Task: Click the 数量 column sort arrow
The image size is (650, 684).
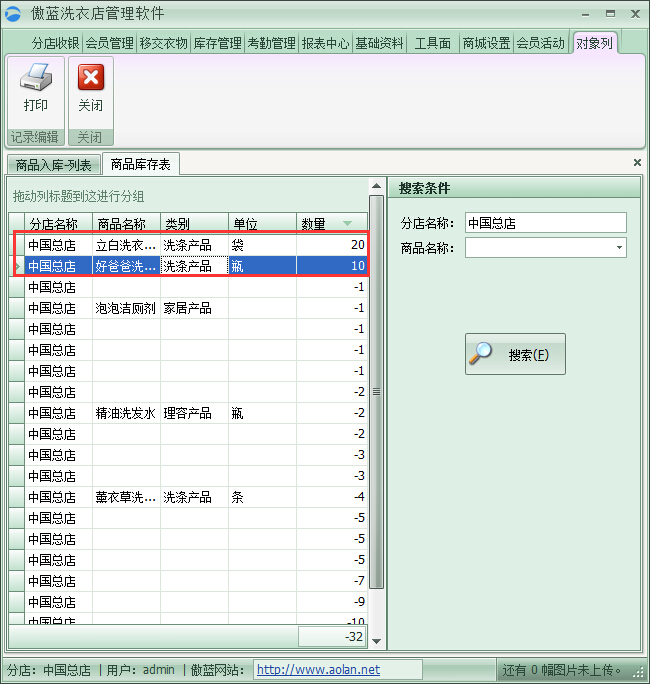Action: coord(347,223)
